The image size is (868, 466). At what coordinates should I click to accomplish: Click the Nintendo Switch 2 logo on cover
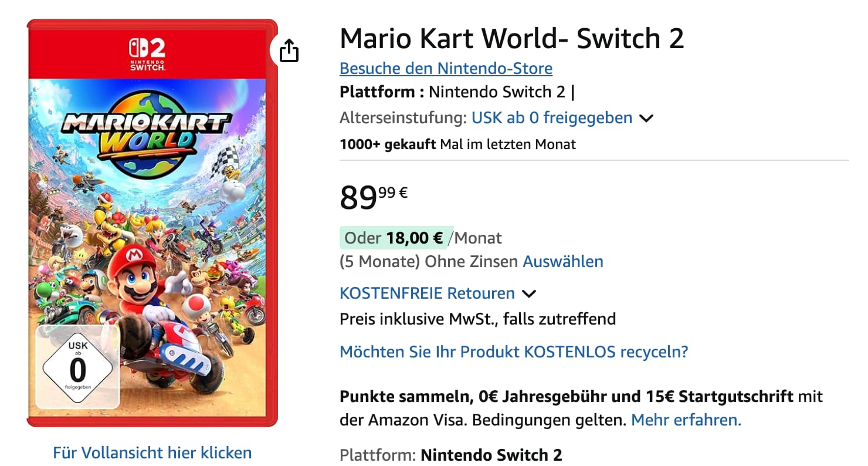(147, 54)
